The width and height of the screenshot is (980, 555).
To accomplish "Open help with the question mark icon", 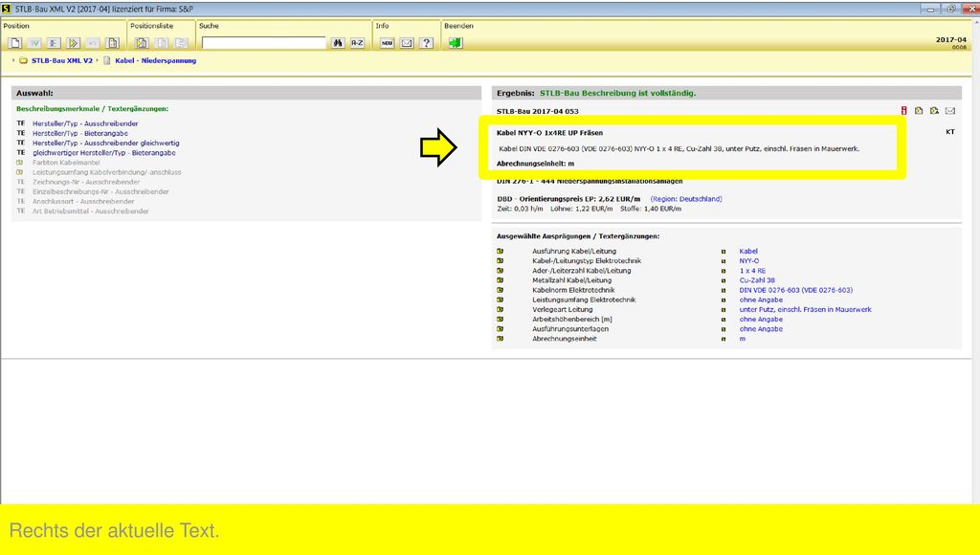I will click(426, 42).
